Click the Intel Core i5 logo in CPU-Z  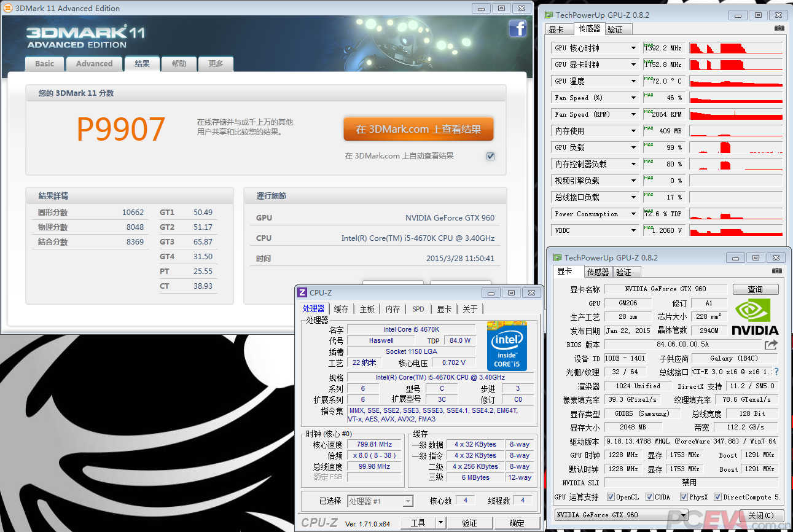(x=507, y=346)
